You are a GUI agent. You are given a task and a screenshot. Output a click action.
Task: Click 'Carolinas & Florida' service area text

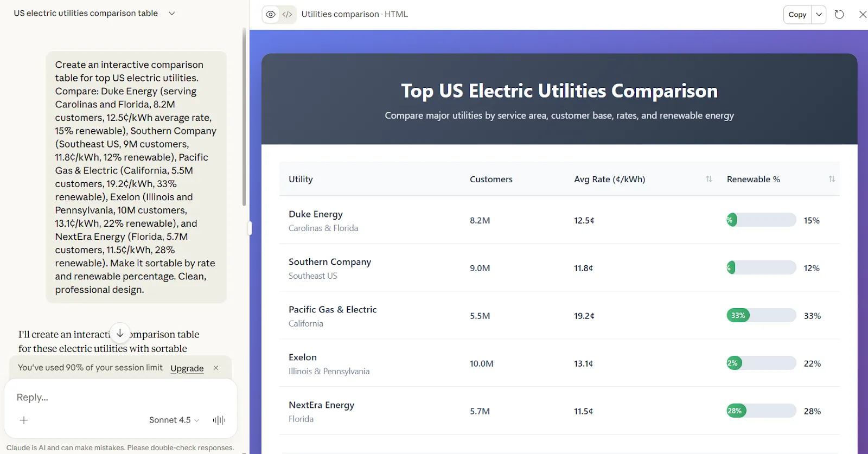[323, 228]
